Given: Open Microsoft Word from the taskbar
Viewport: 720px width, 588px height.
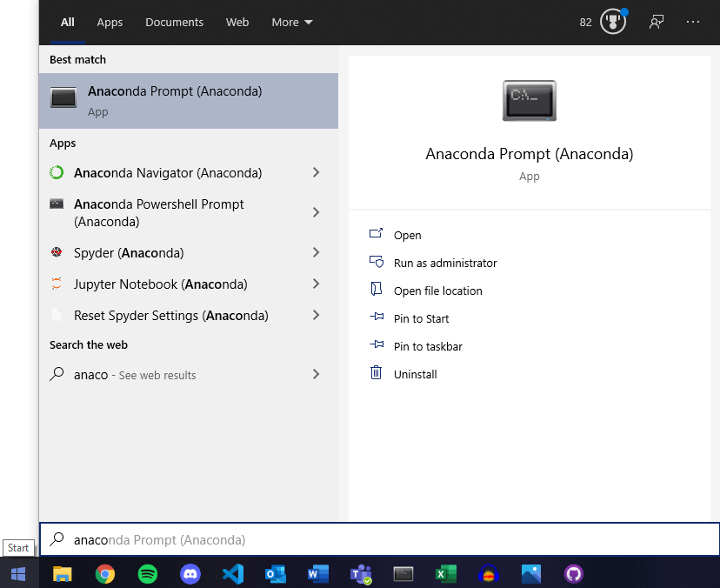Looking at the screenshot, I should point(318,574).
